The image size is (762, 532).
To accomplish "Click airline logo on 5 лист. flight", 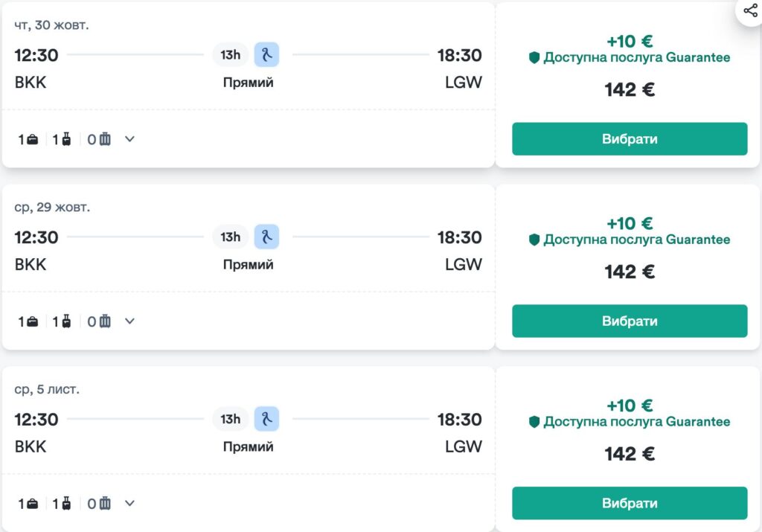I will click(266, 419).
